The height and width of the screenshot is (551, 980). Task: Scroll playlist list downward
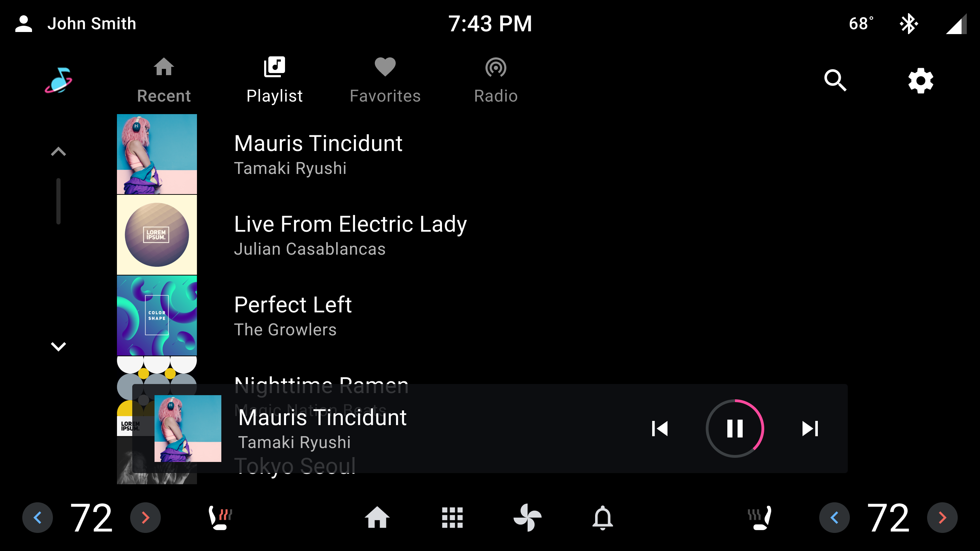point(59,346)
